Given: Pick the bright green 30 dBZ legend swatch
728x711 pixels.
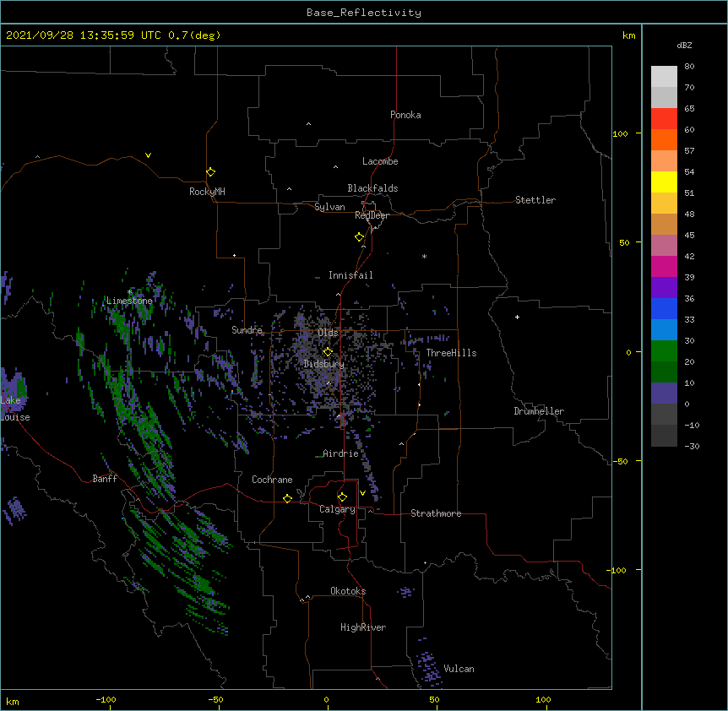Looking at the screenshot, I should [664, 351].
